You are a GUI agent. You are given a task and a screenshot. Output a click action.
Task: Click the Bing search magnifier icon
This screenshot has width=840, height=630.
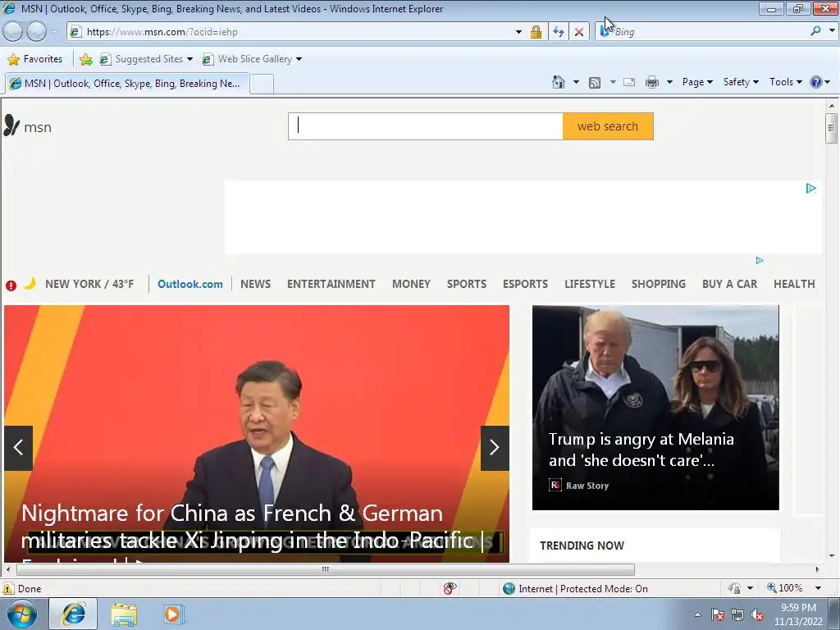(815, 31)
